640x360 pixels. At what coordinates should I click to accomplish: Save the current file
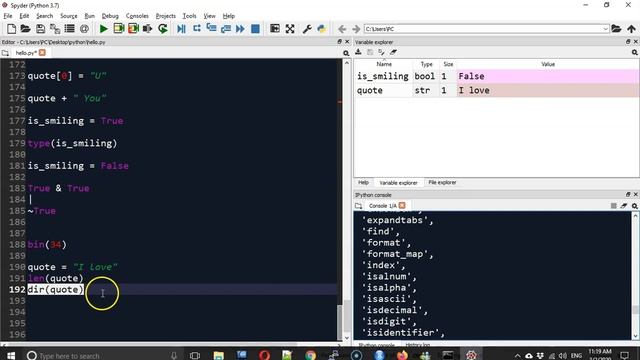point(40,29)
